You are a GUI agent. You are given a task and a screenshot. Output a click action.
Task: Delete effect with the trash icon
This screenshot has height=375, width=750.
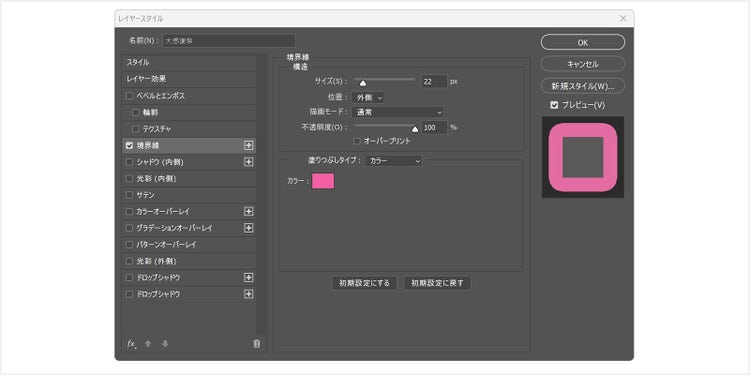(257, 343)
